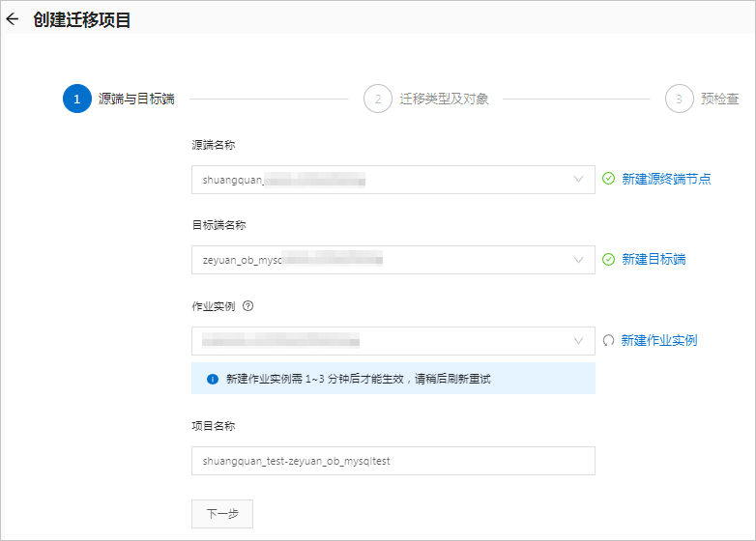Open the help question mark next to 作业实例
756x541 pixels.
tap(247, 306)
